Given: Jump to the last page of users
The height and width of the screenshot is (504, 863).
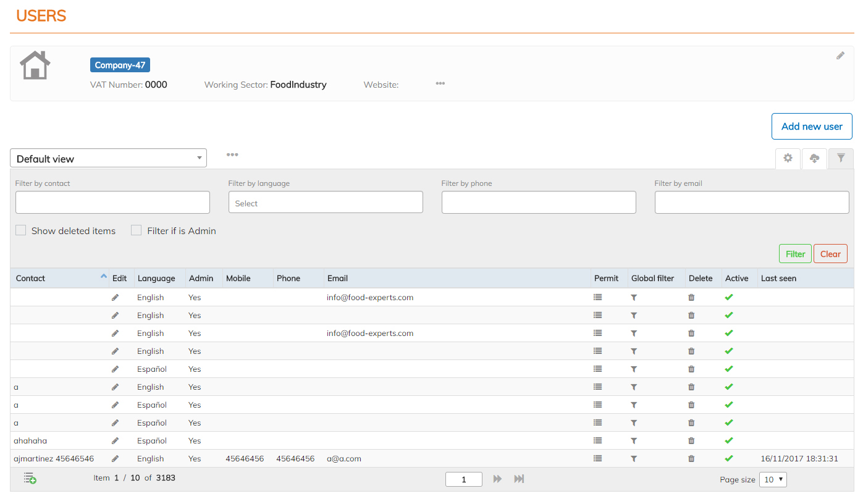Looking at the screenshot, I should 519,479.
